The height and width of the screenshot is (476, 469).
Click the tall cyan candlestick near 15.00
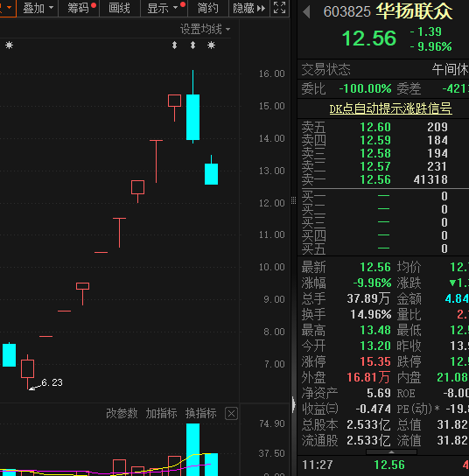coord(192,117)
